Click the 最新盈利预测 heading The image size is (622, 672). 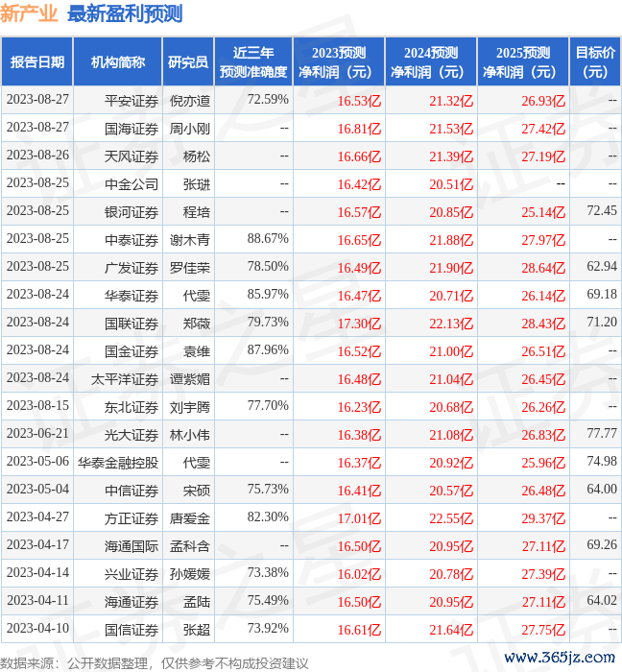[x=125, y=13]
